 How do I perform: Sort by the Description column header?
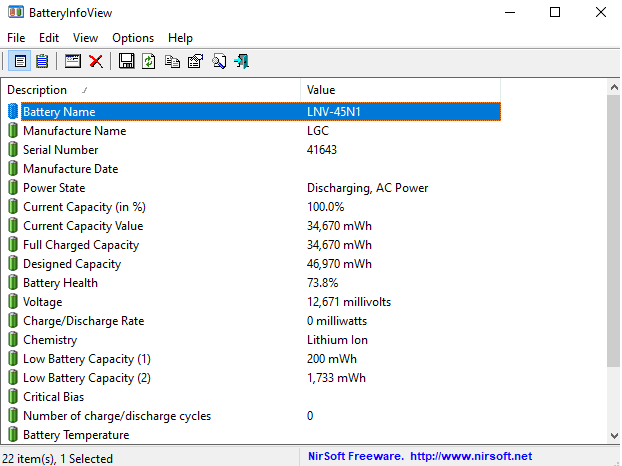point(151,90)
